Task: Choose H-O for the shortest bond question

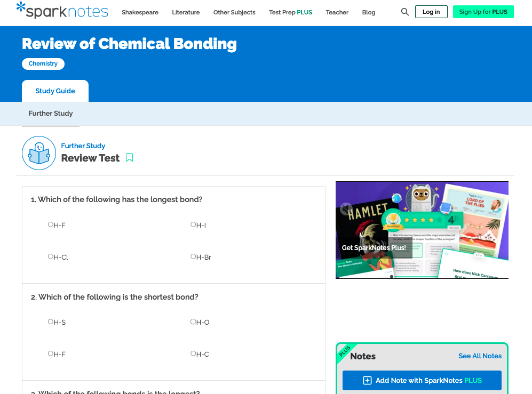Action: coord(193,321)
